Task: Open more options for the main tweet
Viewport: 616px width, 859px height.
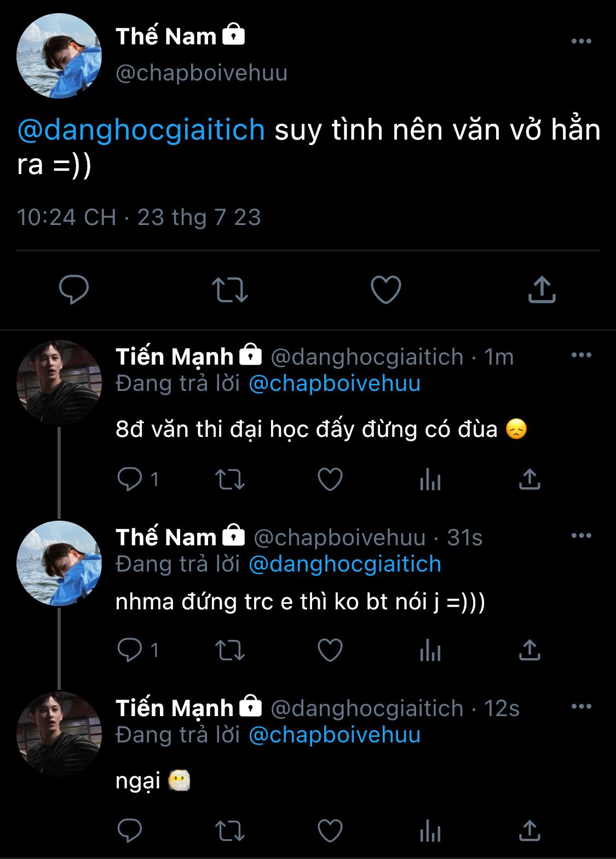Action: 581,41
